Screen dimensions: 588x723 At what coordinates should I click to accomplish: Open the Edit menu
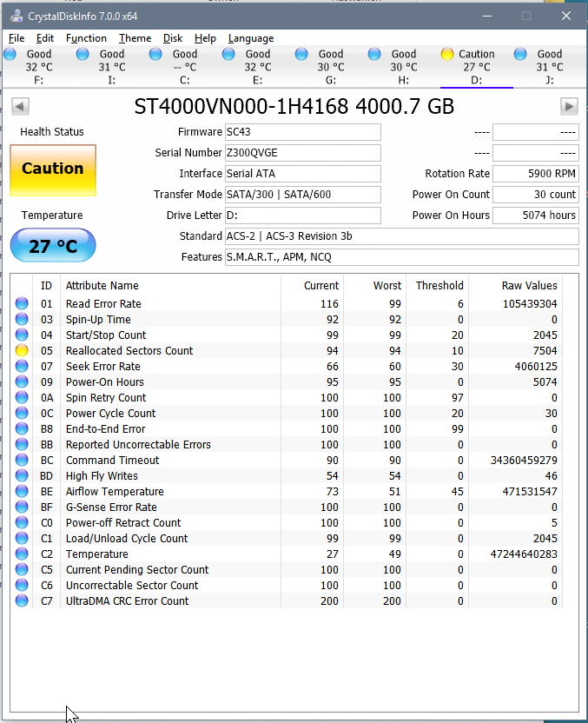pyautogui.click(x=45, y=38)
